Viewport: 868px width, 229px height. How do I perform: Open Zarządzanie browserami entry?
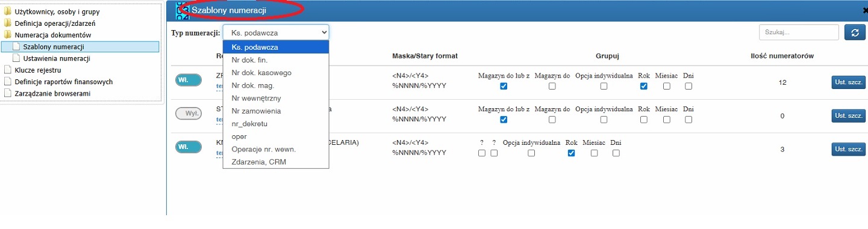[x=52, y=93]
